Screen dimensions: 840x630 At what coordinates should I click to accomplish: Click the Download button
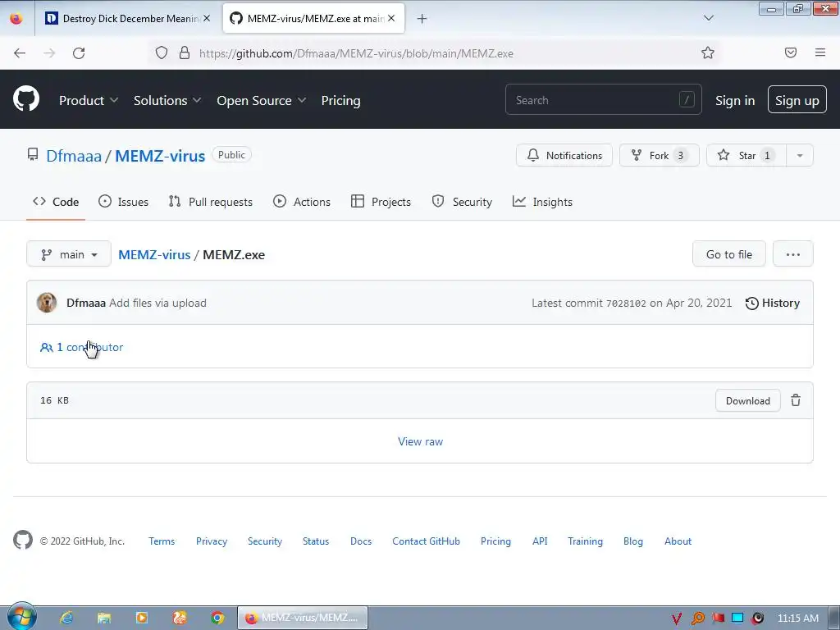[x=748, y=400]
